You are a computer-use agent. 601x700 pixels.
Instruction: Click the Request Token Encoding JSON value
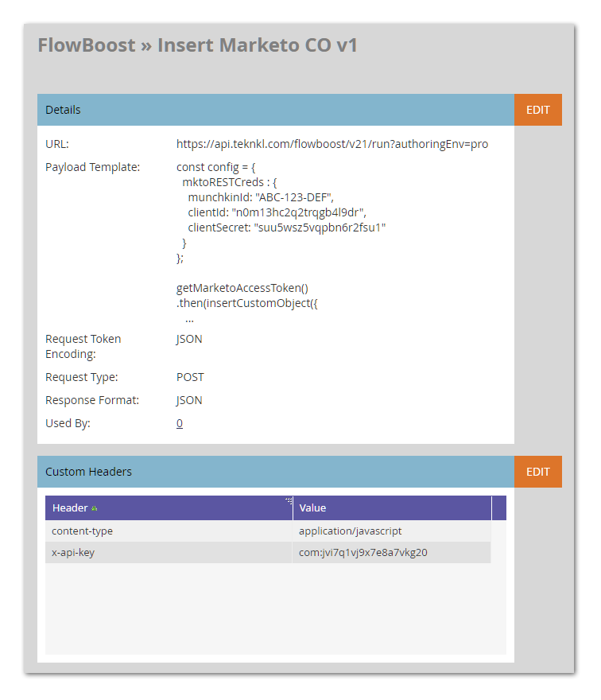(189, 340)
